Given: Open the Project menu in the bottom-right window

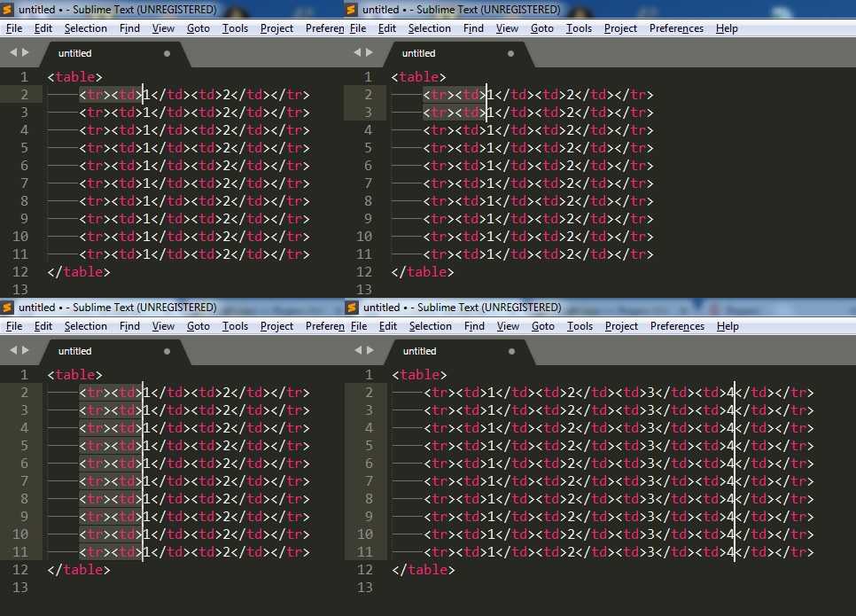Looking at the screenshot, I should pos(621,326).
